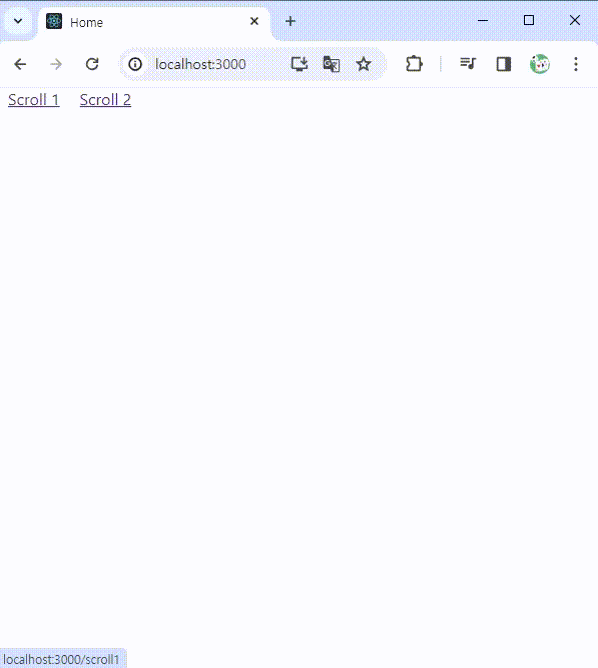Open the profile avatar menu
The width and height of the screenshot is (598, 668).
(540, 64)
